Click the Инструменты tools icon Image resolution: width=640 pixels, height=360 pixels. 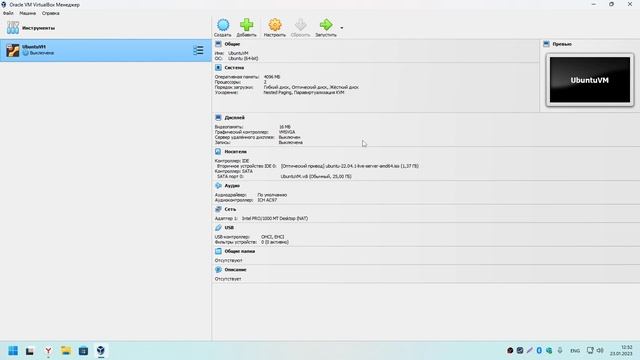[x=13, y=28]
